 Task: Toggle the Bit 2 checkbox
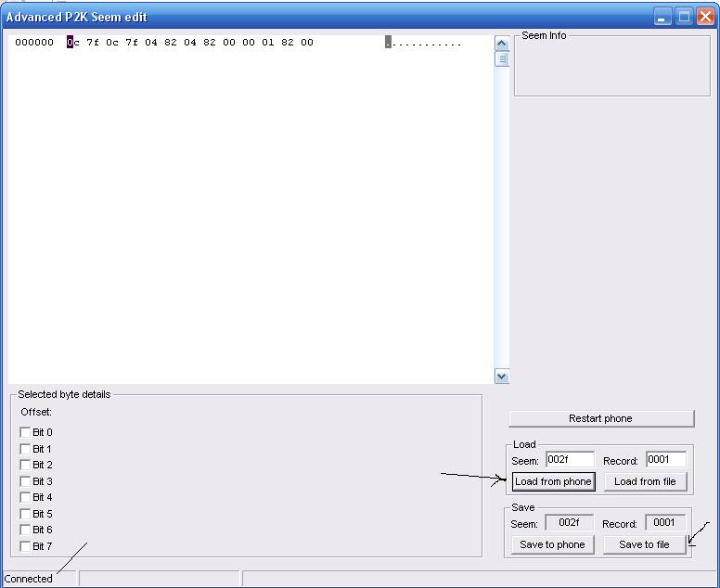pyautogui.click(x=25, y=465)
